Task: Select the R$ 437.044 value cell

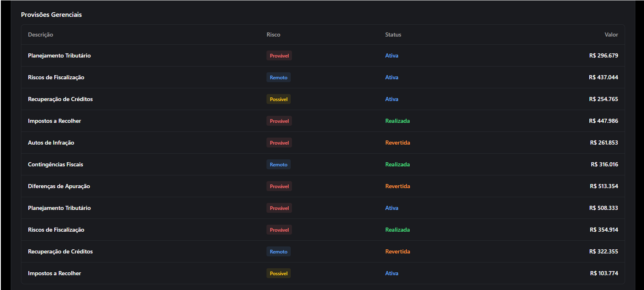Action: coord(603,78)
